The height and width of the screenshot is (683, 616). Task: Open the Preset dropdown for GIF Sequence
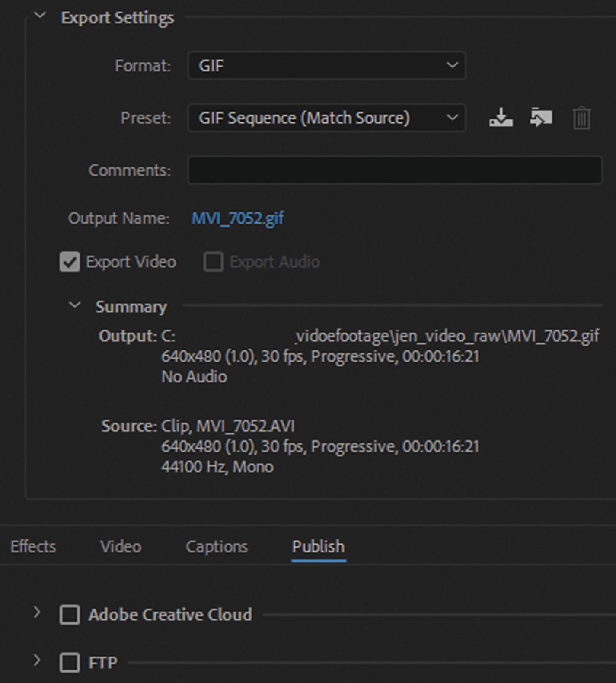click(326, 118)
